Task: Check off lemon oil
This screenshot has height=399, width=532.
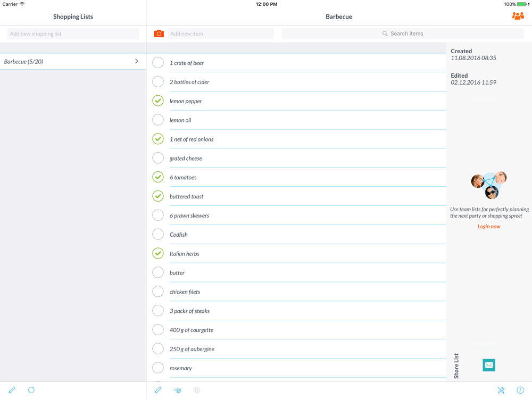Action: click(x=158, y=120)
